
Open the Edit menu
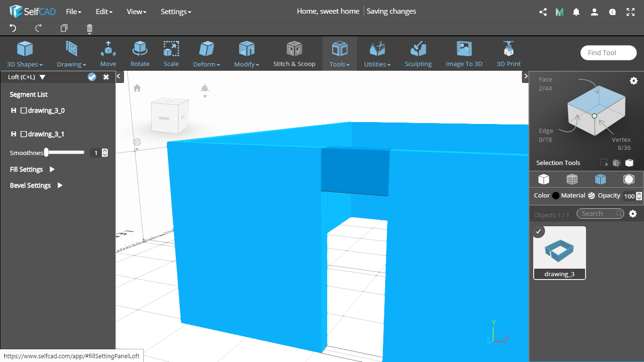pyautogui.click(x=104, y=11)
